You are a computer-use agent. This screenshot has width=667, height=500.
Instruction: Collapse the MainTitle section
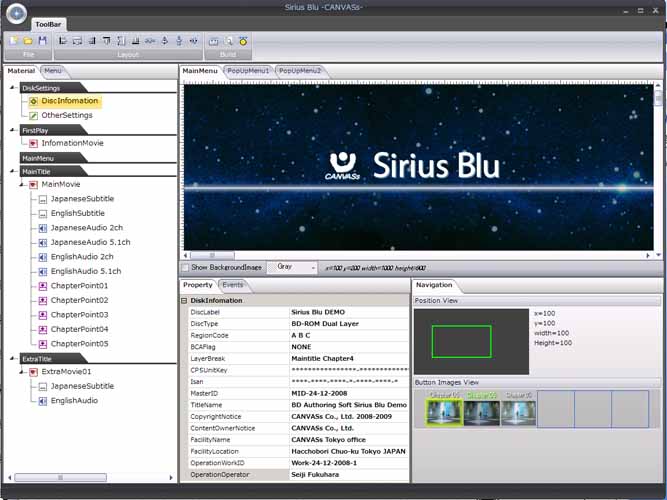coord(12,171)
